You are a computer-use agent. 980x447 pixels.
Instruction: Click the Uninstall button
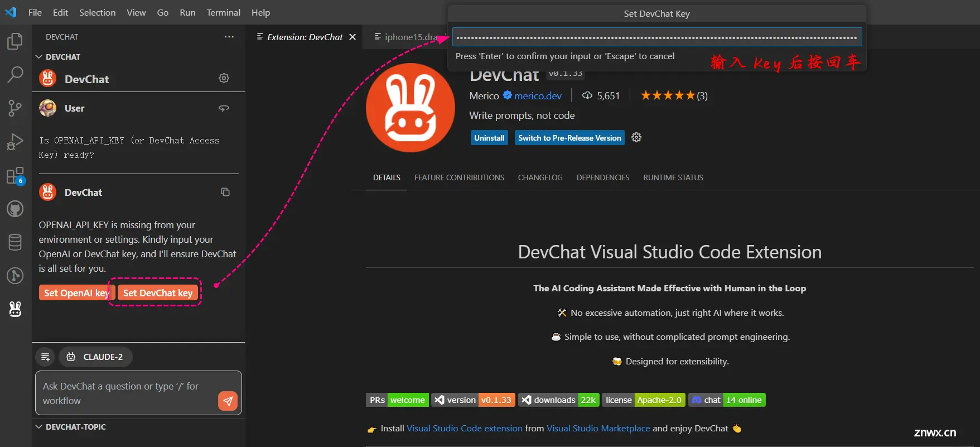489,138
